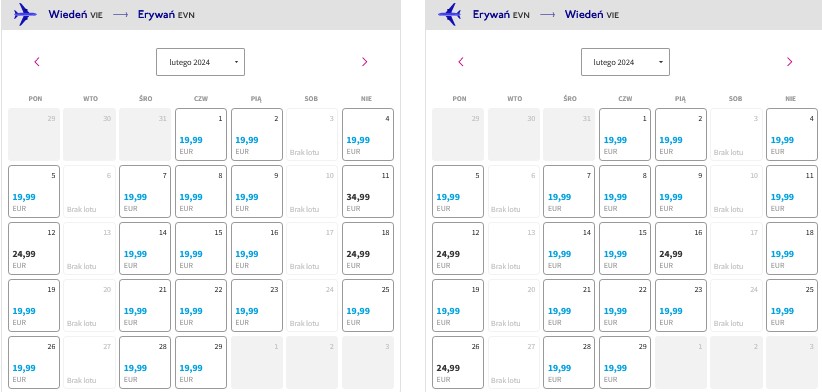The height and width of the screenshot is (392, 822).
Task: Pick February 29 on the return calendar
Action: [x=625, y=362]
